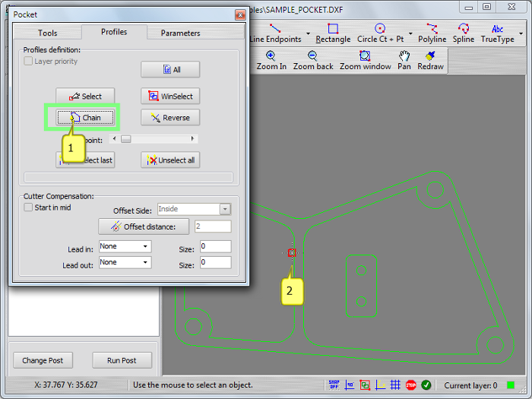
Task: Activate the TrueType text tool
Action: click(497, 33)
